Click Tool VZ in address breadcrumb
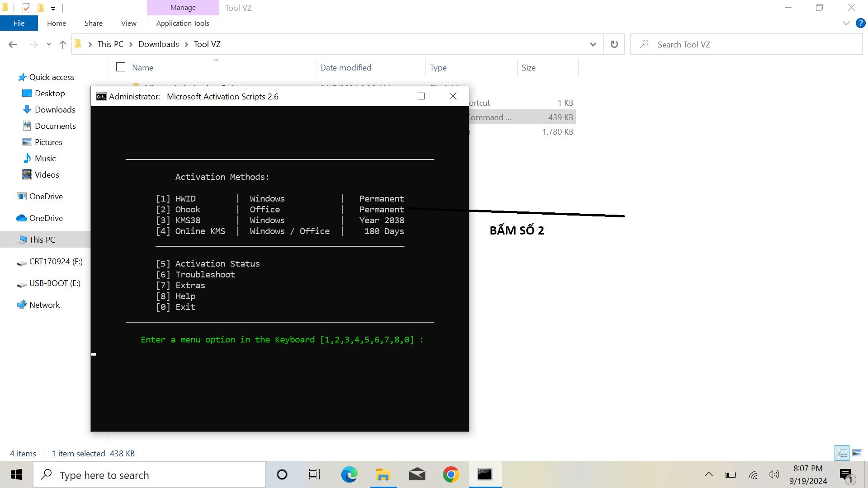Image resolution: width=868 pixels, height=488 pixels. (x=207, y=44)
